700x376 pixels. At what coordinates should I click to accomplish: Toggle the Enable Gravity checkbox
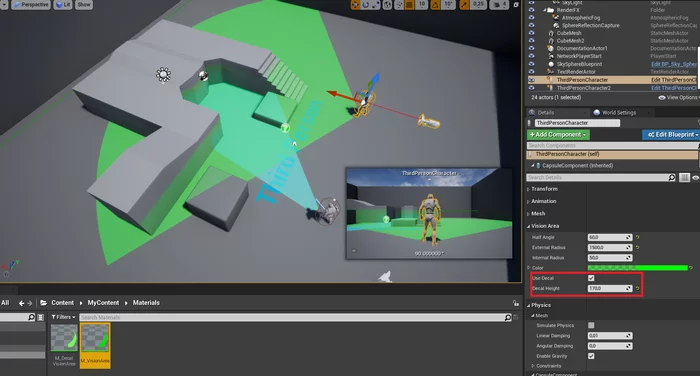[x=591, y=356]
